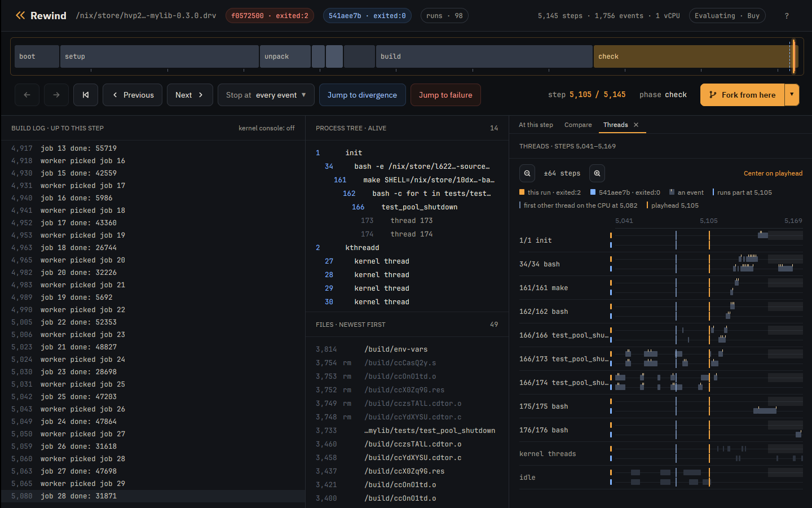Select the kthreadd process row
Image resolution: width=812 pixels, height=508 pixels.
pyautogui.click(x=407, y=248)
